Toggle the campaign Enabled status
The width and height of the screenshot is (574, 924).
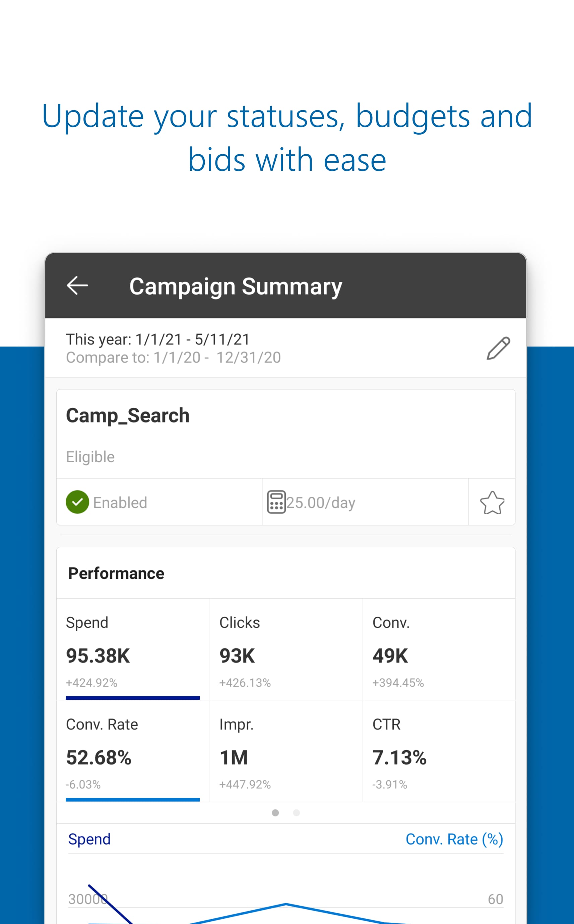point(107,502)
